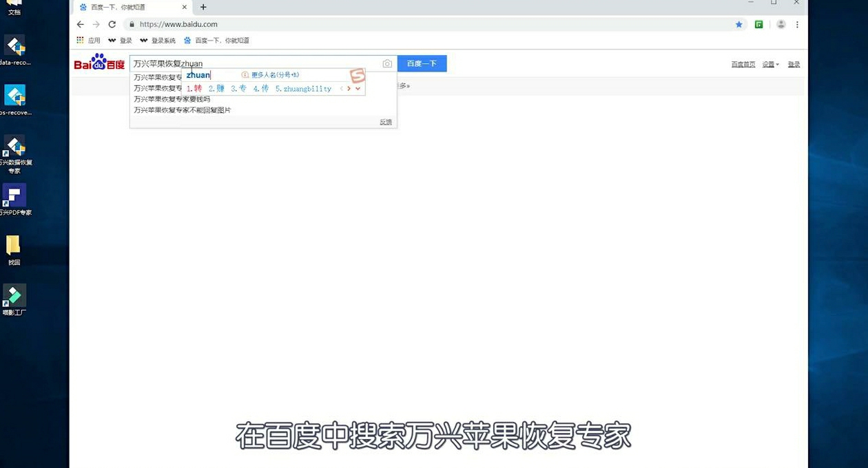
Task: Open the 应用 apps bookmark
Action: tap(88, 41)
